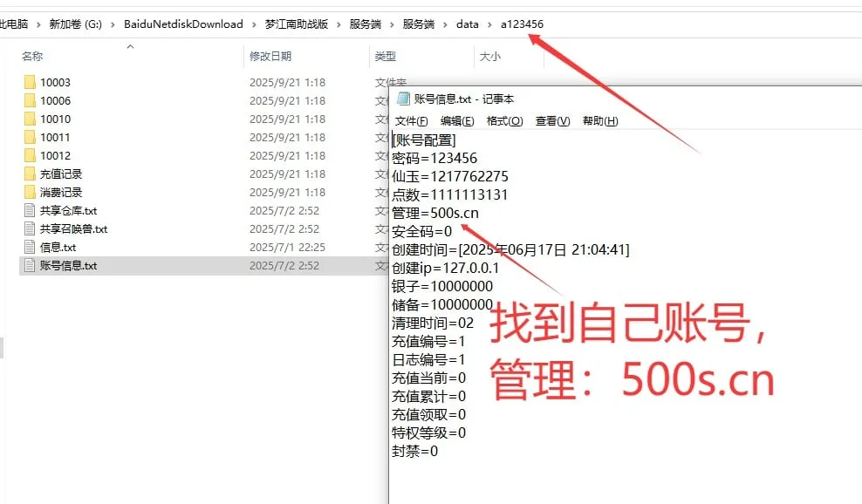This screenshot has height=504, width=862.
Task: Click the 点数=1111113131 line
Action: pyautogui.click(x=449, y=194)
